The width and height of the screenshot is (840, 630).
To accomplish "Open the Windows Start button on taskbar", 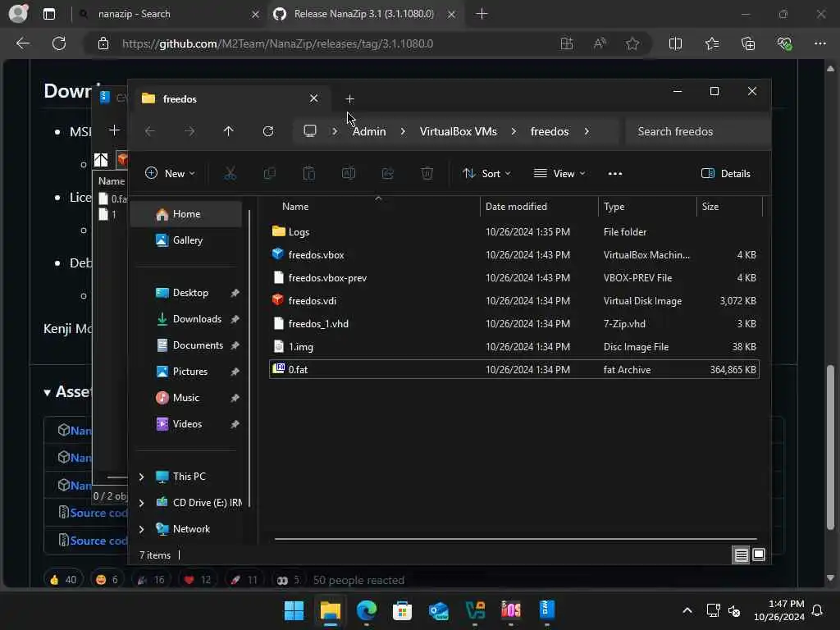I will (294, 610).
